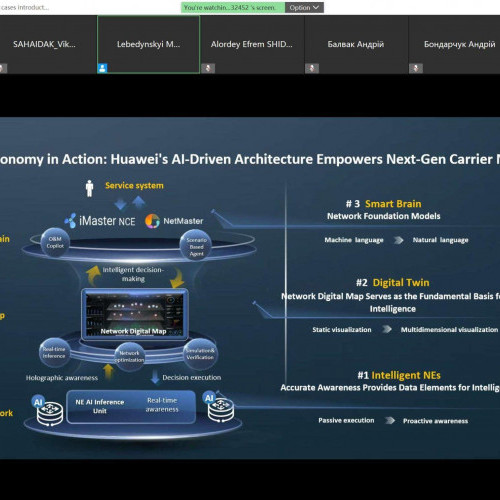Viewport: 500px width, 500px height.
Task: Click the "Network Foundation Models" text
Action: point(384,216)
